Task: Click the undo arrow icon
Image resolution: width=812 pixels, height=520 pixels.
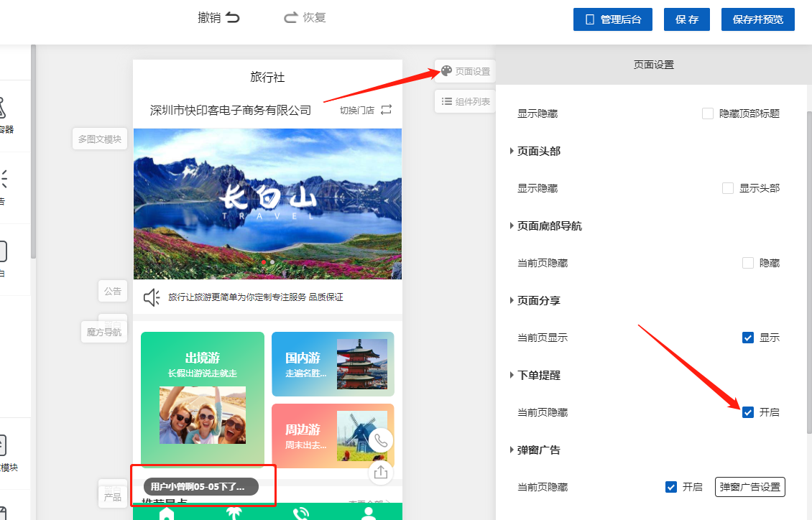Action: pyautogui.click(x=232, y=18)
